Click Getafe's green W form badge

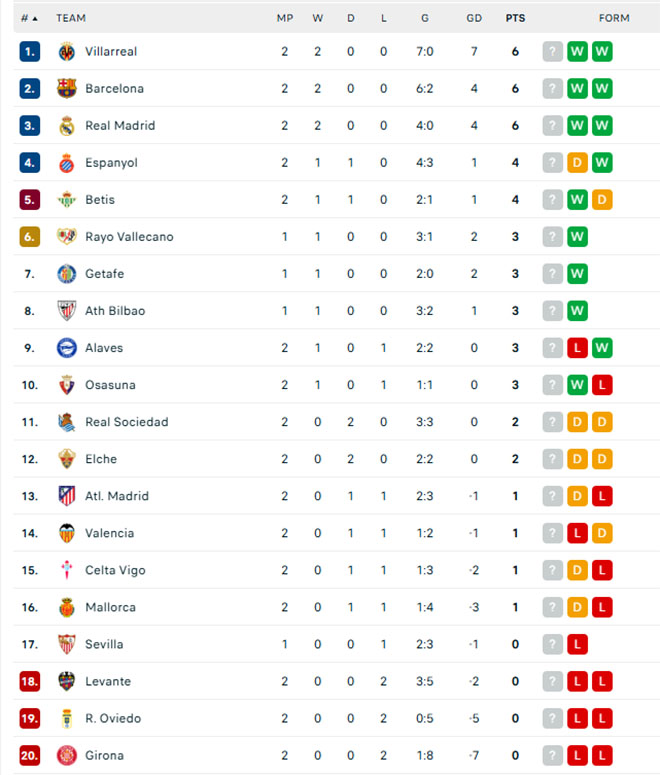pos(577,274)
